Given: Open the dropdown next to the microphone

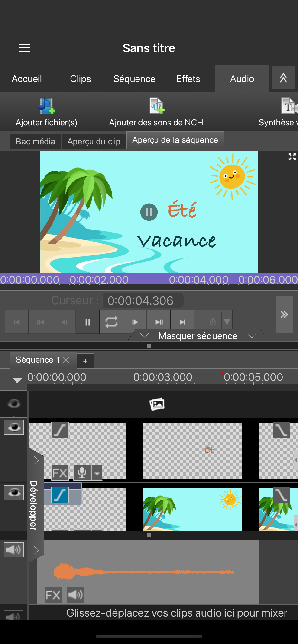Looking at the screenshot, I should (x=97, y=473).
